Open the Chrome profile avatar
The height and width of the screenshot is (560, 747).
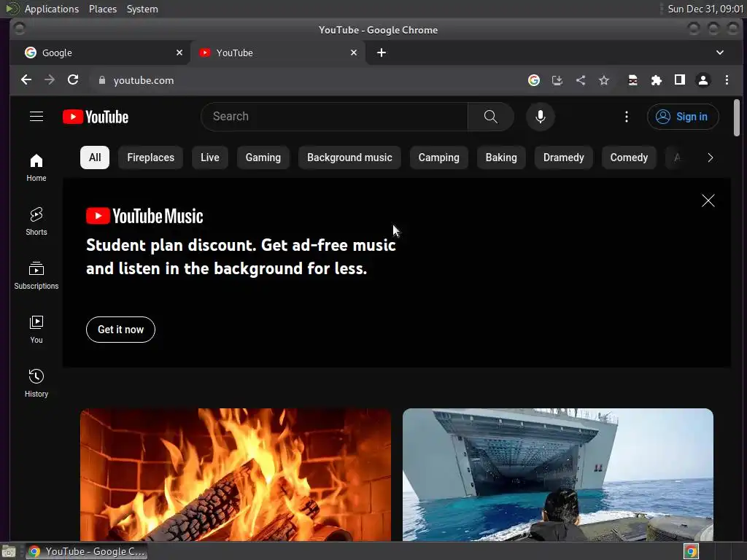pyautogui.click(x=703, y=80)
